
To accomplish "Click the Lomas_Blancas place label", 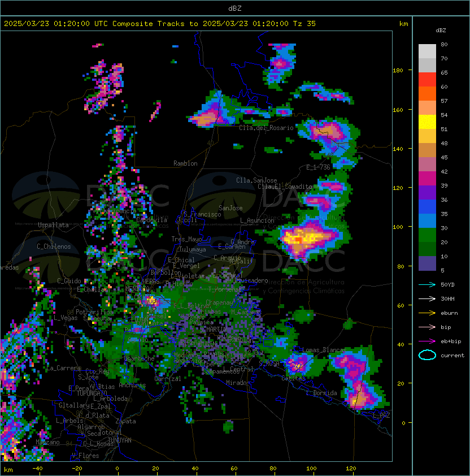I will tap(324, 350).
